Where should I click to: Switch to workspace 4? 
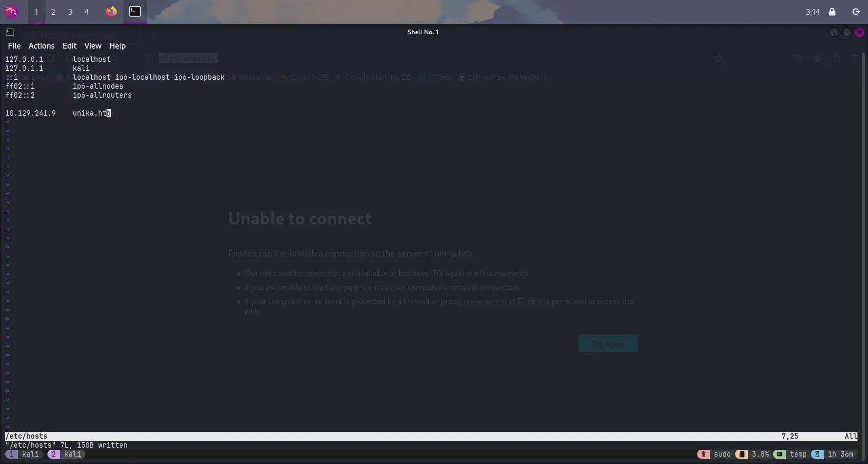pyautogui.click(x=87, y=12)
